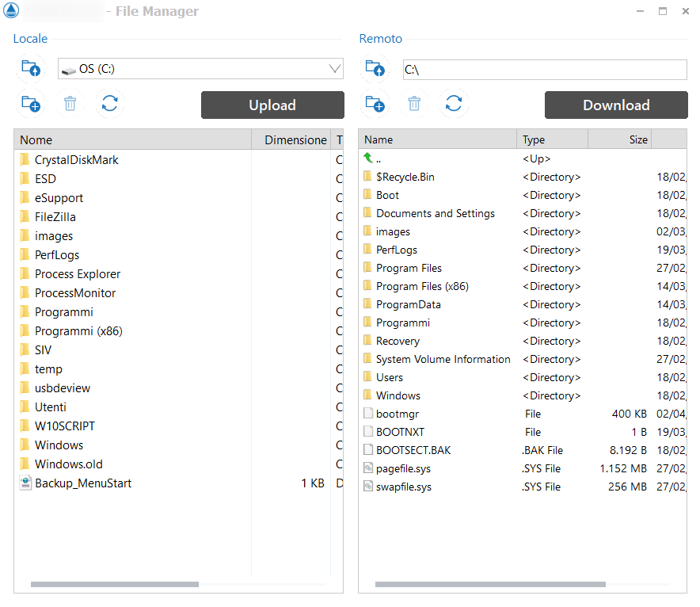Delete selected item in Locale pane
Image resolution: width=700 pixels, height=607 pixels.
(x=70, y=104)
